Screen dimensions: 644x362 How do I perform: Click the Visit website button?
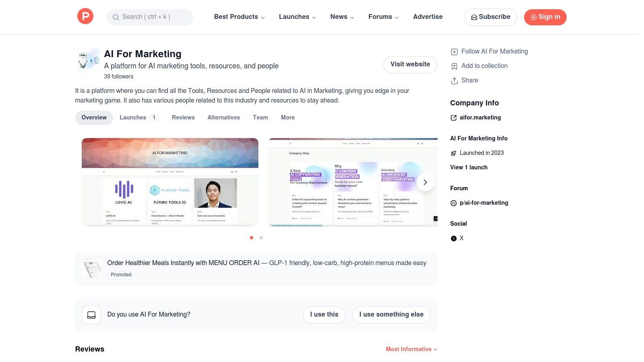click(410, 64)
